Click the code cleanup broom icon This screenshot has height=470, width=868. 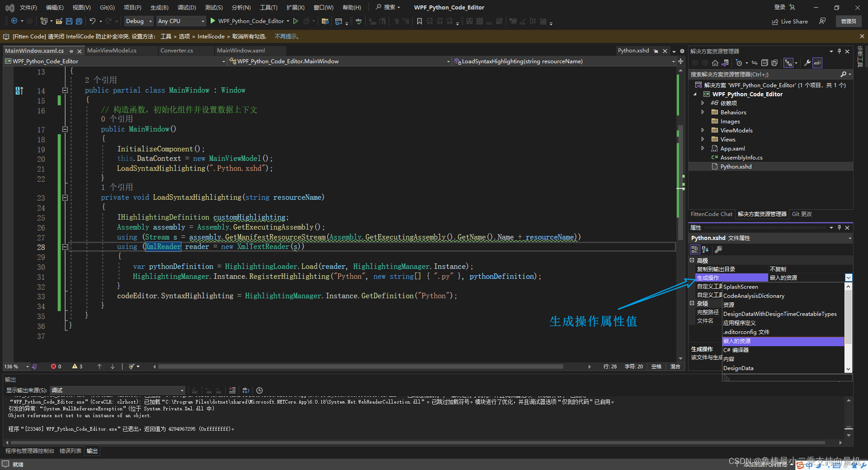(132, 367)
